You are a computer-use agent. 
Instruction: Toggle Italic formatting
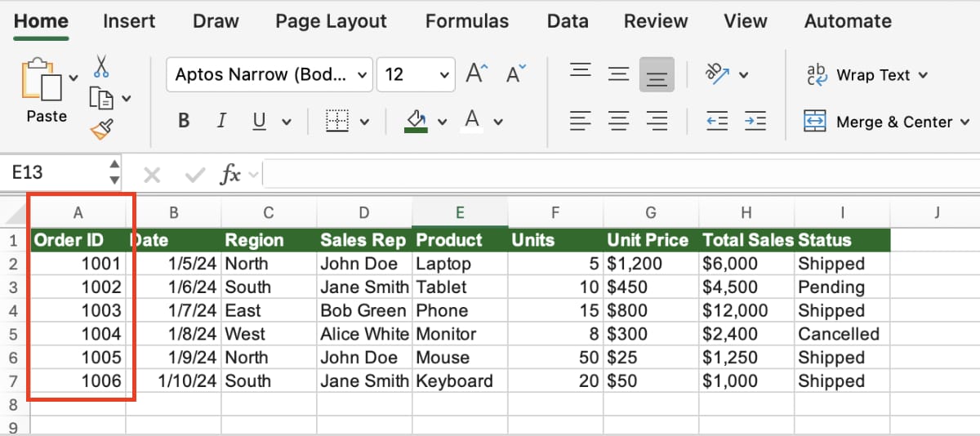coord(221,122)
